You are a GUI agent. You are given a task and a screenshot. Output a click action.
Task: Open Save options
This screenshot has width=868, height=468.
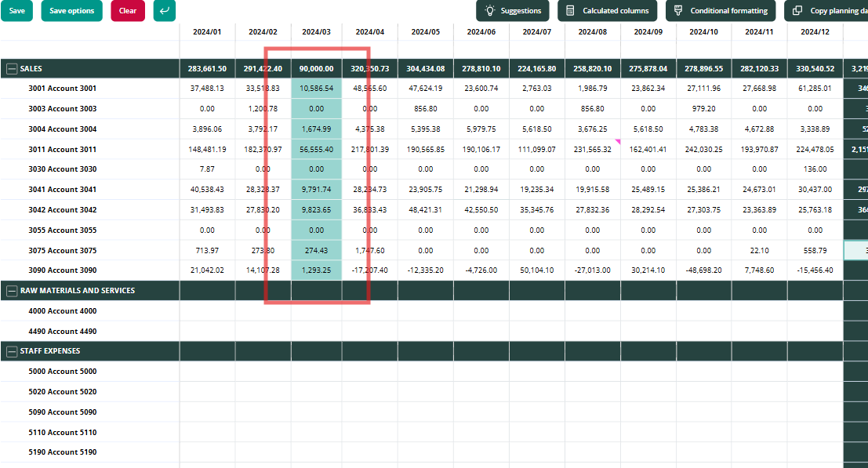point(72,10)
